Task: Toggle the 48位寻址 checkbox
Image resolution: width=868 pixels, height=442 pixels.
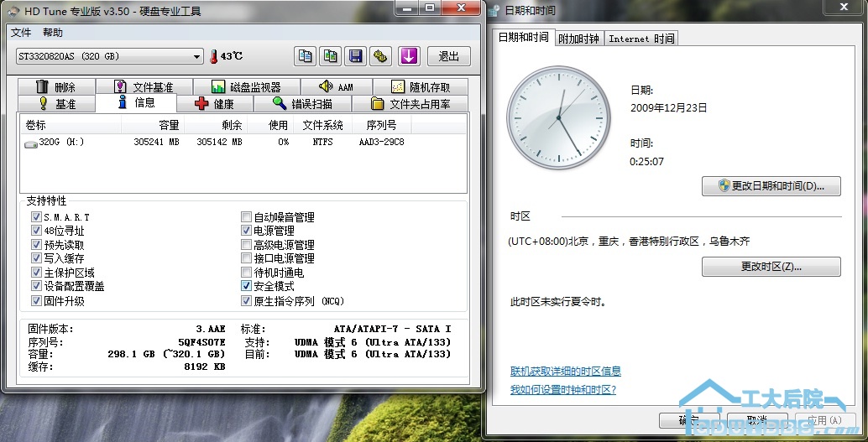Action: coord(36,231)
